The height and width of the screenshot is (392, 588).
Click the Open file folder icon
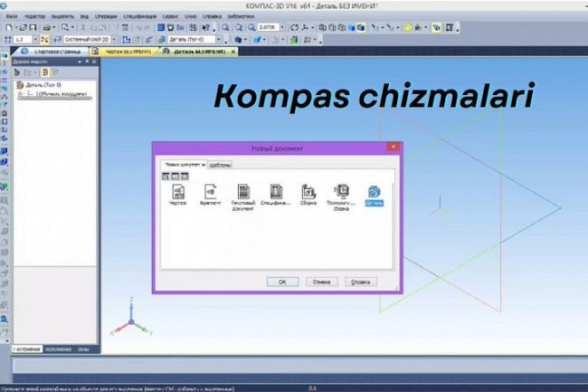(24, 28)
